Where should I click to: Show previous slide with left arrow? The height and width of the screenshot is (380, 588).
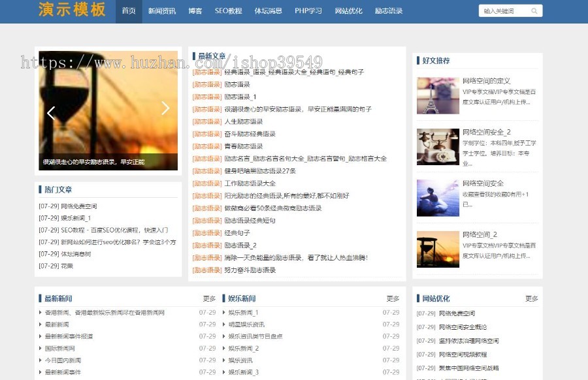(x=52, y=113)
